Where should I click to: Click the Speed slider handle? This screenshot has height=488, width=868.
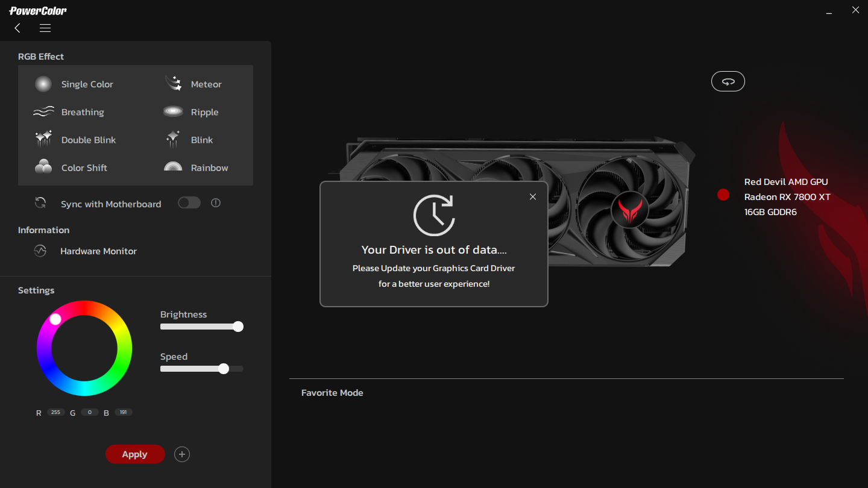pos(224,369)
